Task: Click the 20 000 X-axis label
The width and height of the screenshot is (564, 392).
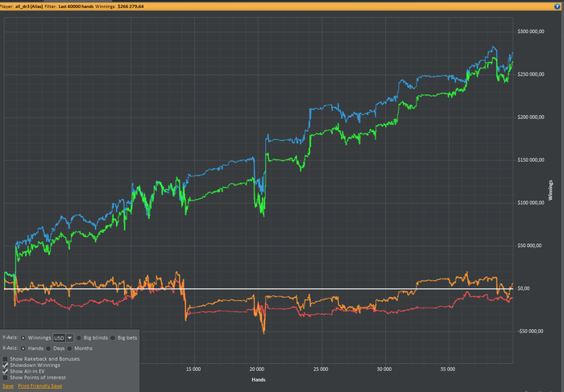Action: 257,369
